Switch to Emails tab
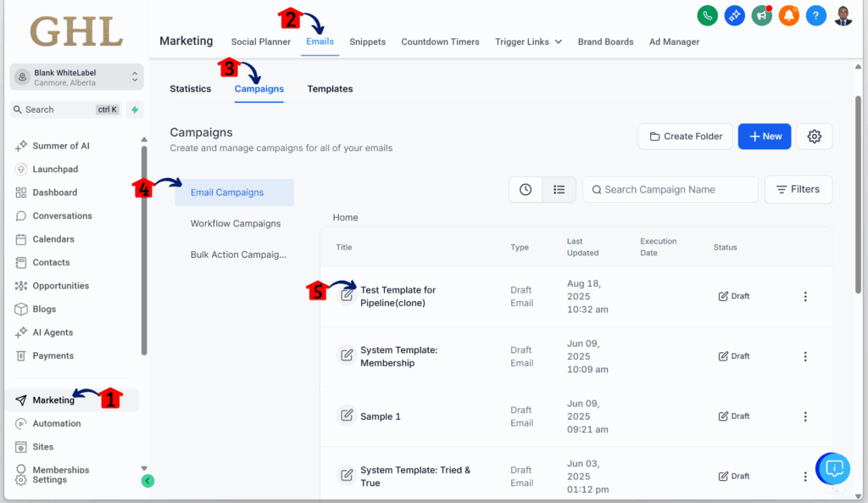This screenshot has width=868, height=503. [x=320, y=42]
